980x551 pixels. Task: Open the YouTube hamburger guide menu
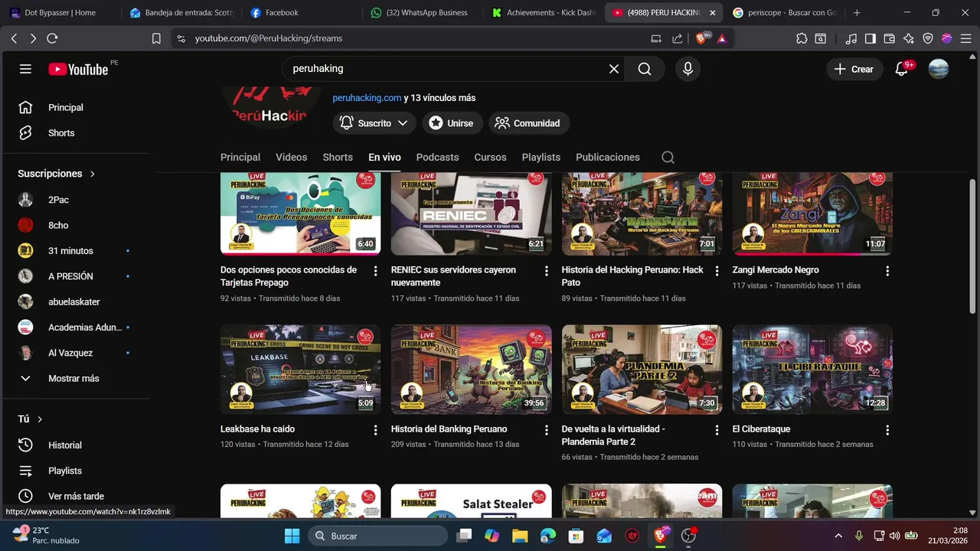25,69
